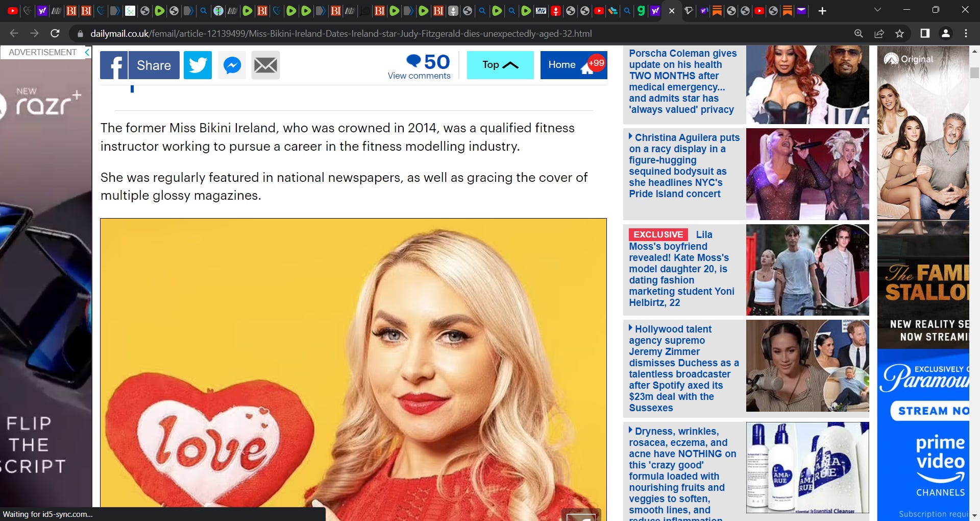The image size is (980, 521).
Task: Click the Judy Fitzgerald love heart photo
Action: [x=353, y=369]
